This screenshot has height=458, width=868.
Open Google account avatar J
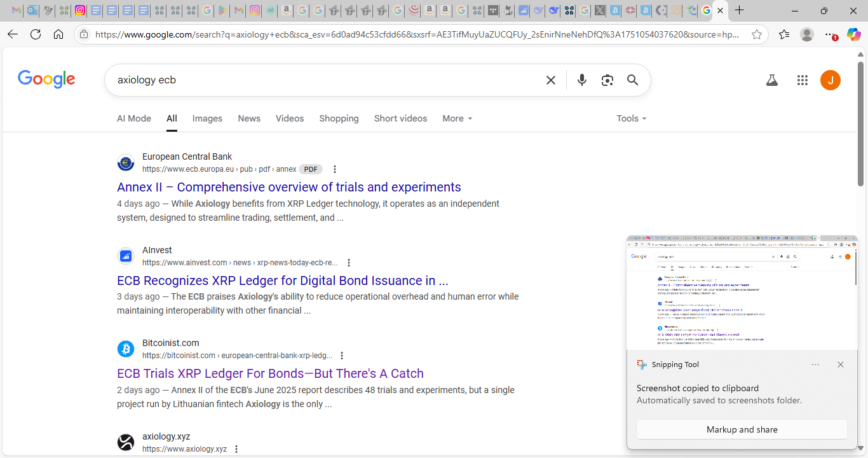coord(831,80)
